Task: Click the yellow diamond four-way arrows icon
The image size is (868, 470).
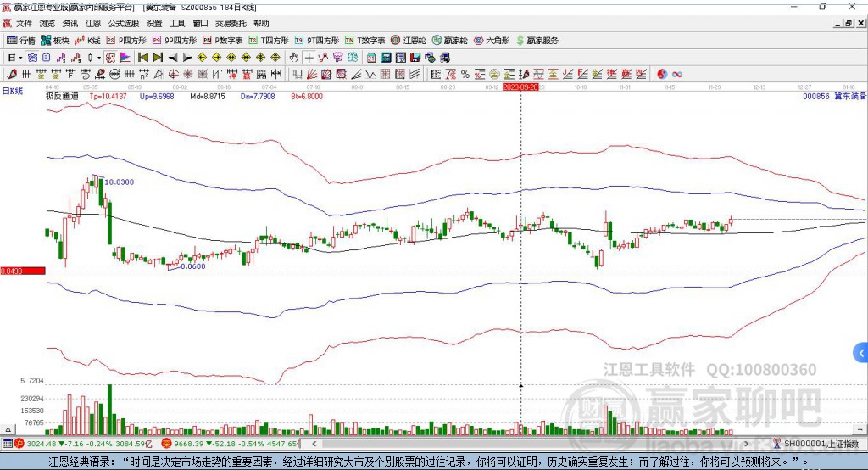Action: pyautogui.click(x=260, y=57)
